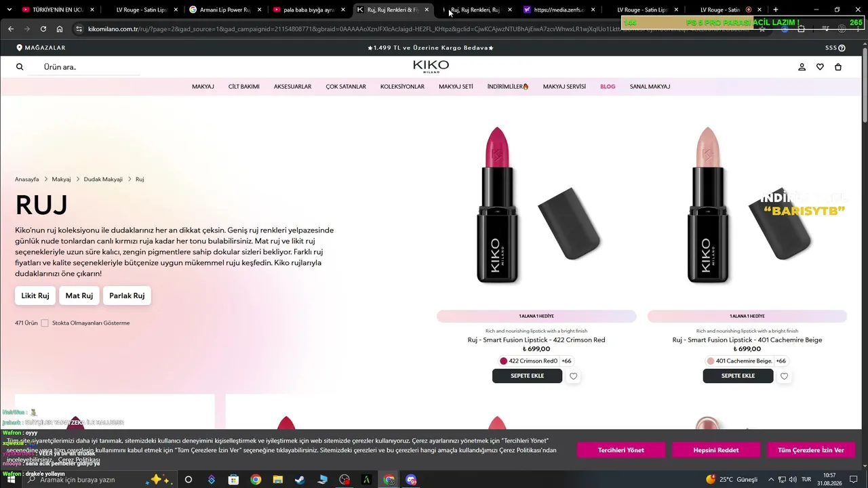Go to the BLOG menu item
The height and width of the screenshot is (488, 868).
point(608,87)
